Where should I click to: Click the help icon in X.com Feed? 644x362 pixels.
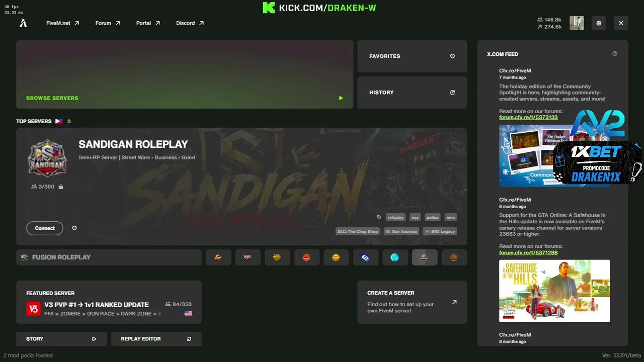pos(615,54)
